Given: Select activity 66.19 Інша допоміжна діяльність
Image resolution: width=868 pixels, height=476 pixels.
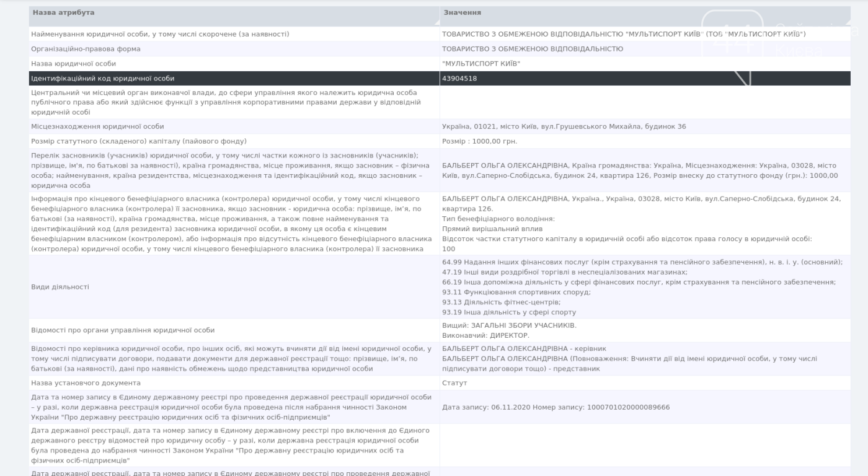Looking at the screenshot, I should pos(639,282).
